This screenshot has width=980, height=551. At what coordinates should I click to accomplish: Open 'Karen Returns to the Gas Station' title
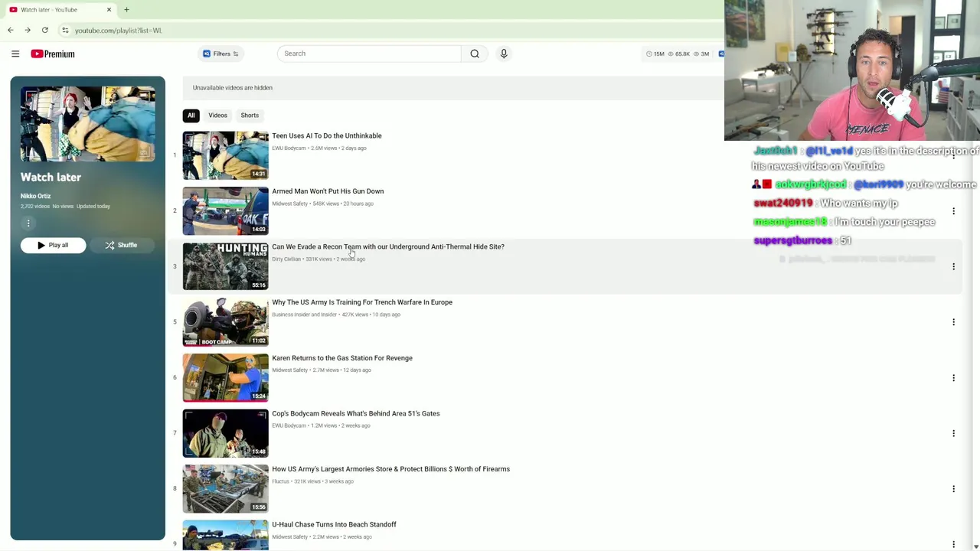tap(342, 358)
